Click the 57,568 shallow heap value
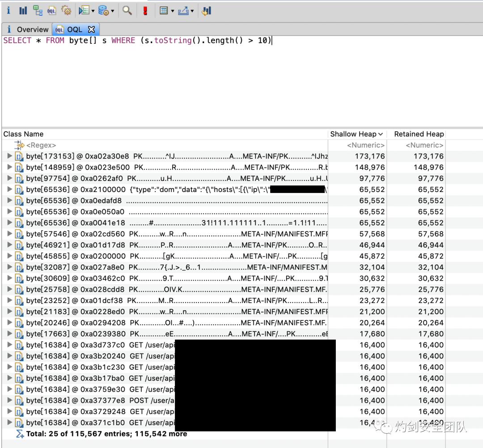Screen dimensions: 483x448 pyautogui.click(x=372, y=234)
